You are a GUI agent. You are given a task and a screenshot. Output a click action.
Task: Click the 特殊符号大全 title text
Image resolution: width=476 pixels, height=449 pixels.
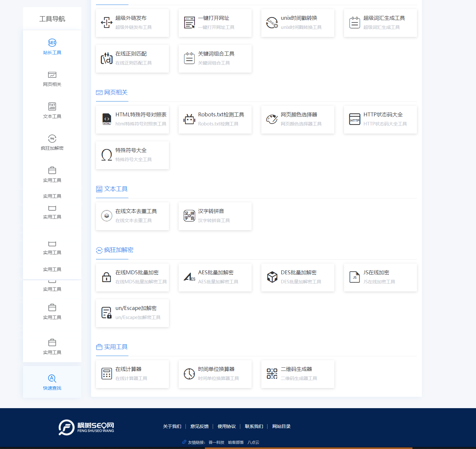(131, 150)
